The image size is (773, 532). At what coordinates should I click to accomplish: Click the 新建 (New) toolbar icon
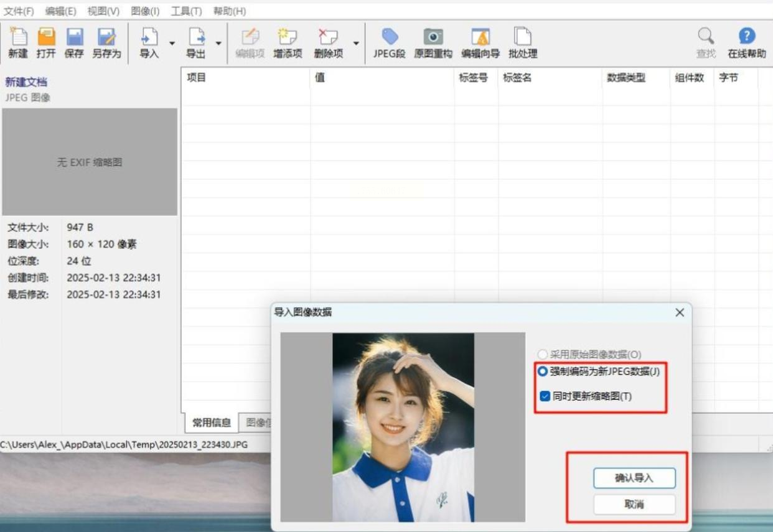(x=18, y=44)
